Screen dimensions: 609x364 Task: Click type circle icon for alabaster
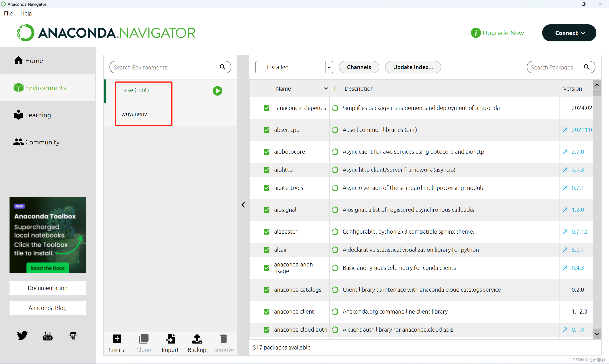point(335,231)
